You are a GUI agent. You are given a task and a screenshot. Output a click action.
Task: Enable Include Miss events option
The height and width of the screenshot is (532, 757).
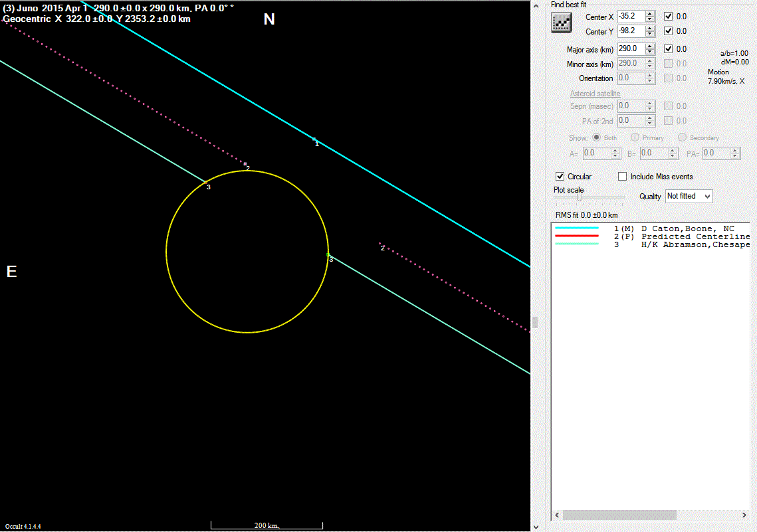[x=623, y=177]
